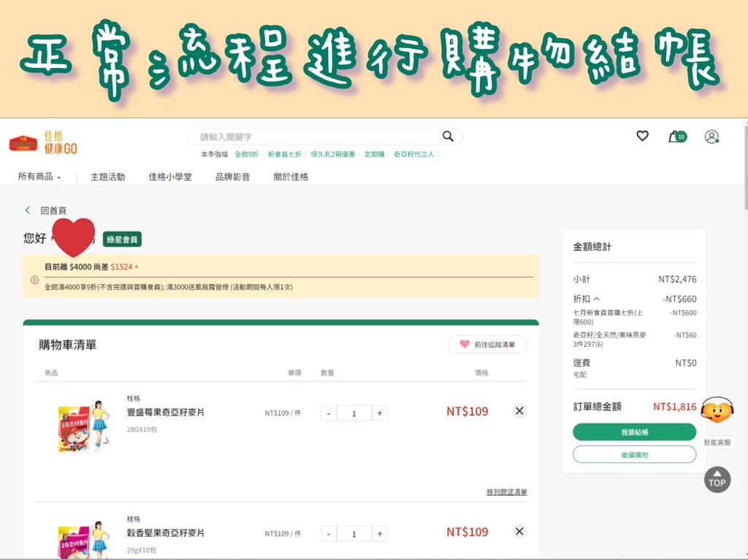Viewport: 748px width, 560px height.
Task: Remove 豐盛莓果奇亞籽麥片 from the cart
Action: tap(519, 410)
